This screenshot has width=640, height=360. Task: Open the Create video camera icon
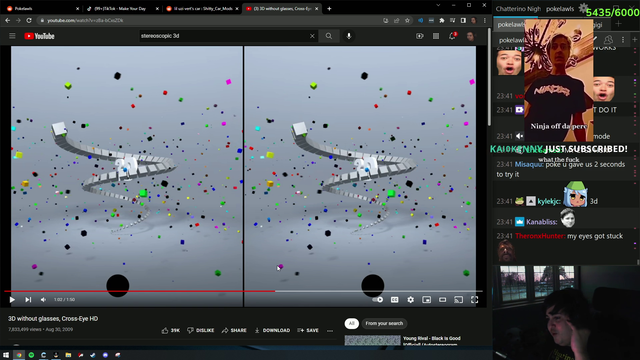point(420,36)
